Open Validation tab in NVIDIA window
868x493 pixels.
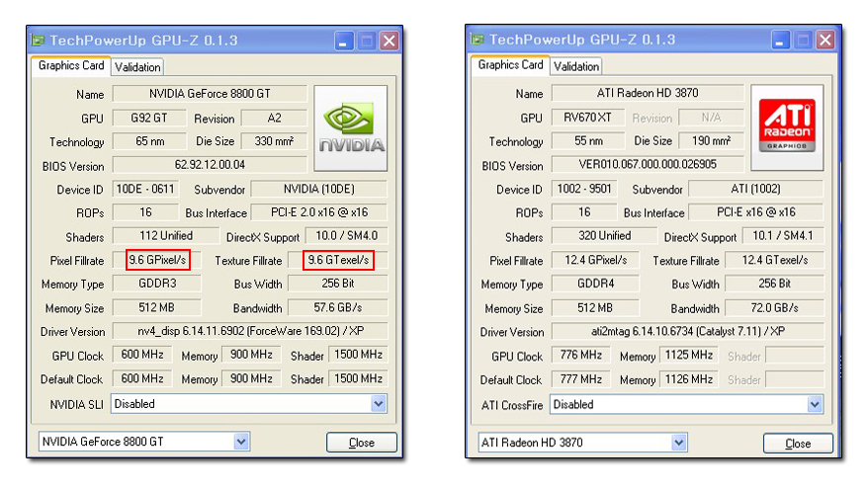tap(137, 67)
